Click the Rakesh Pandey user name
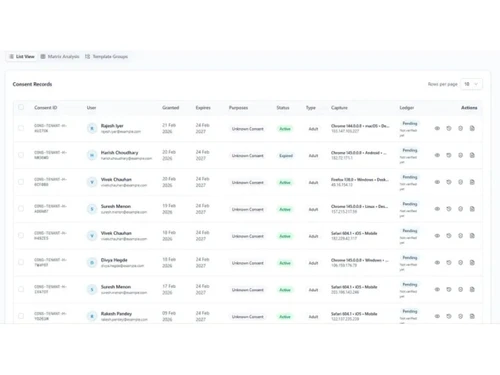This screenshot has height=375, width=500. [x=116, y=314]
